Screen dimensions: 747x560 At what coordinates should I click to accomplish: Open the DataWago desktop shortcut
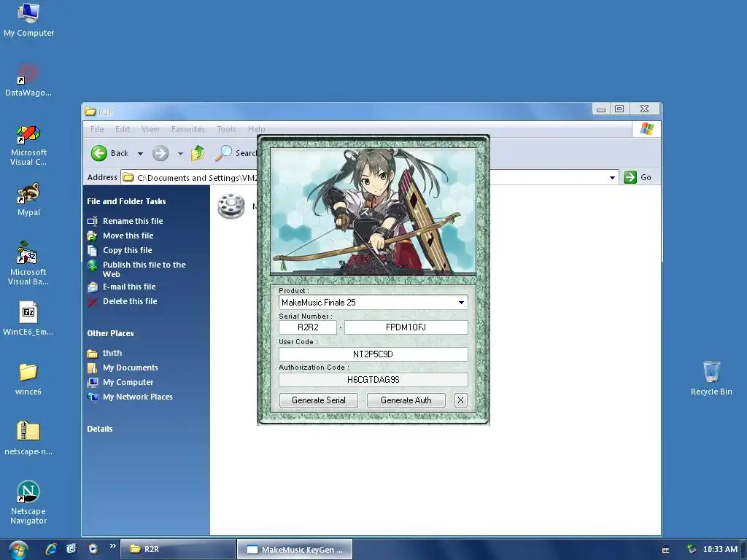tap(28, 80)
